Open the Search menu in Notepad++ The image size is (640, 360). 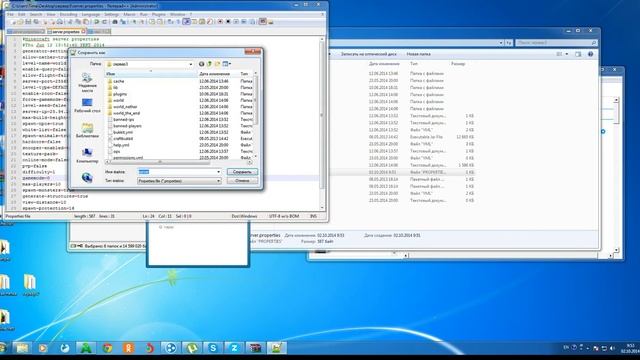coord(36,14)
